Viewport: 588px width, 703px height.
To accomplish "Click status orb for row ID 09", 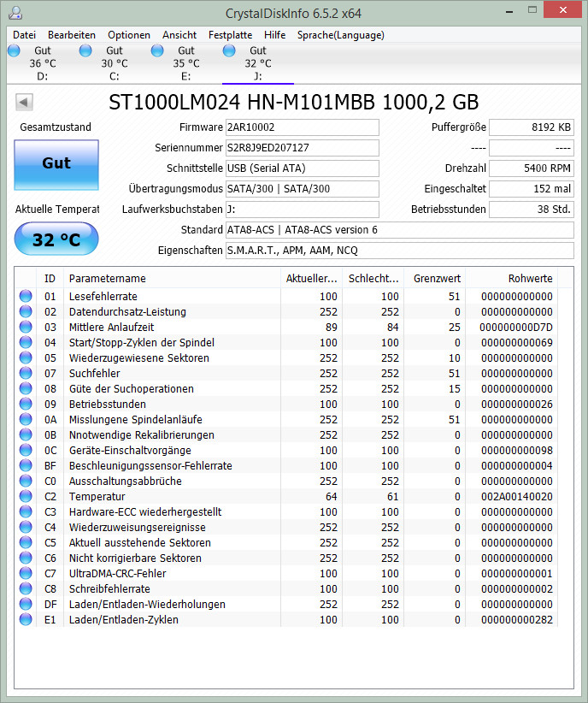I will coord(26,404).
